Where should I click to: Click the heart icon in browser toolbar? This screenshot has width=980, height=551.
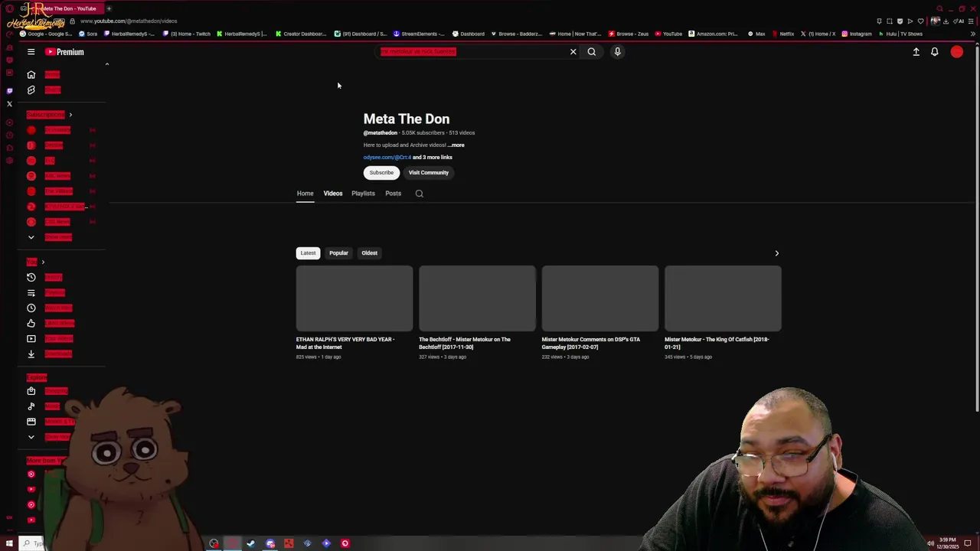pyautogui.click(x=920, y=21)
